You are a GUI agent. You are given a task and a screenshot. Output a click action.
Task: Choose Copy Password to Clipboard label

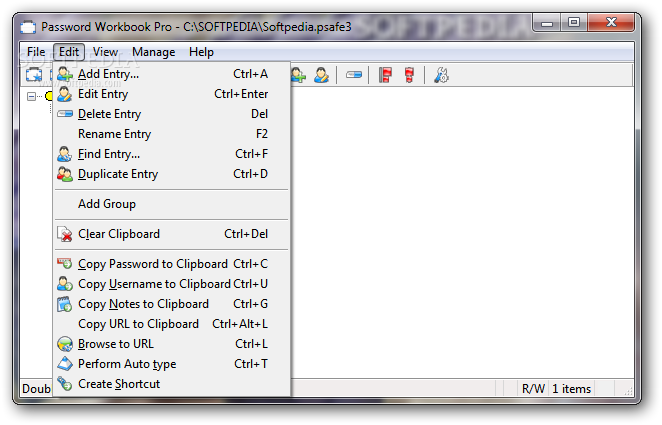pos(153,264)
